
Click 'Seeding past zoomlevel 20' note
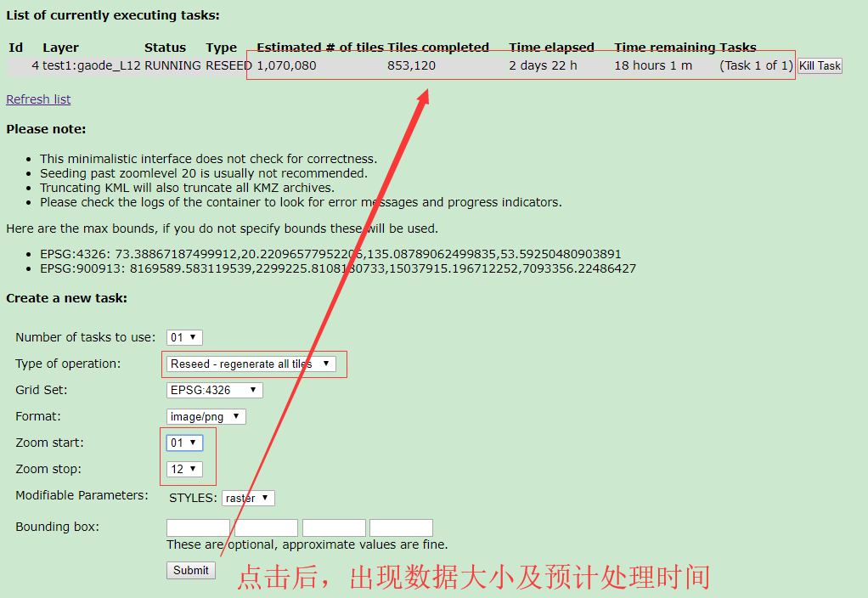[204, 173]
